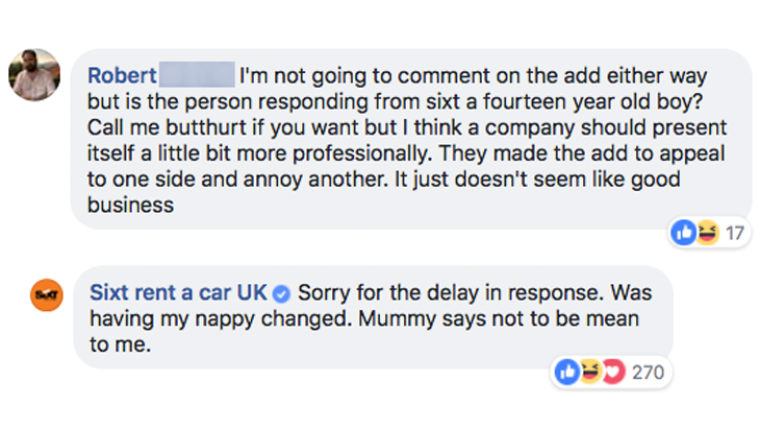
Task: Click the word 'professionally' in Robert's comment
Action: [x=362, y=154]
